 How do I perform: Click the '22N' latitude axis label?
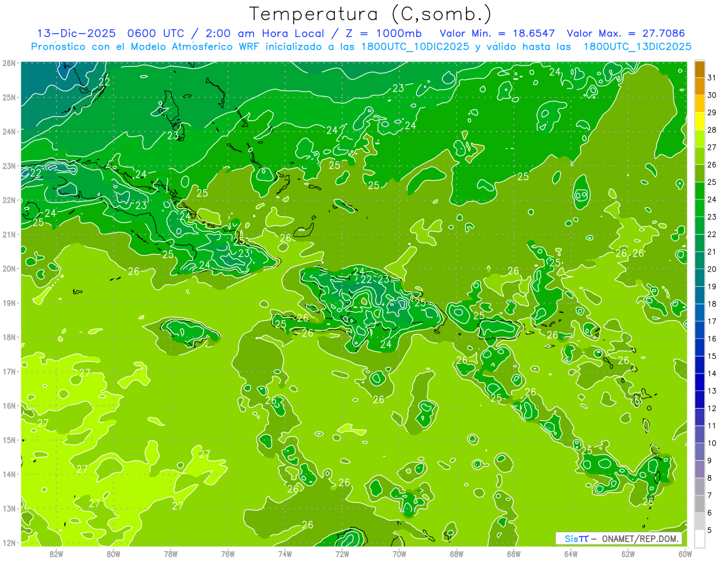(10, 200)
